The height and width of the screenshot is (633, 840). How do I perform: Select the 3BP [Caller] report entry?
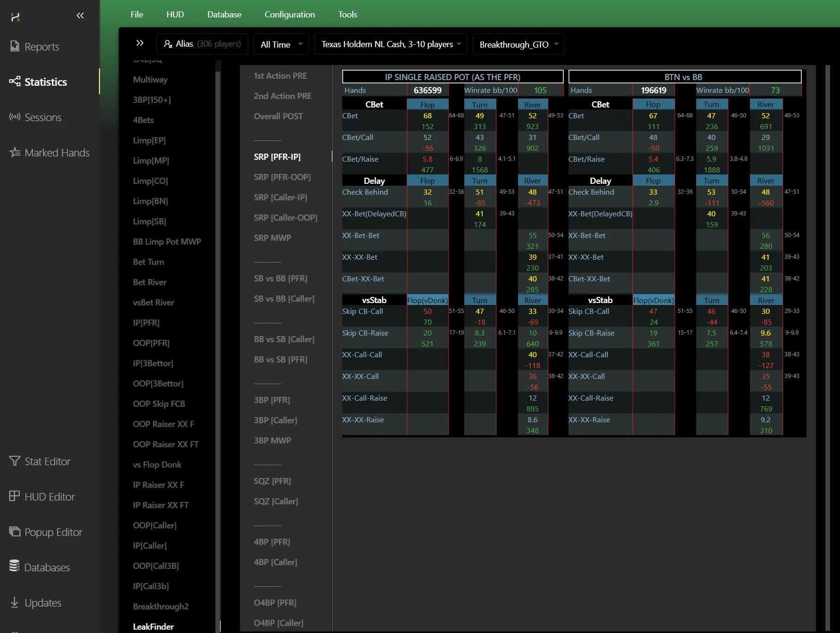click(x=275, y=420)
